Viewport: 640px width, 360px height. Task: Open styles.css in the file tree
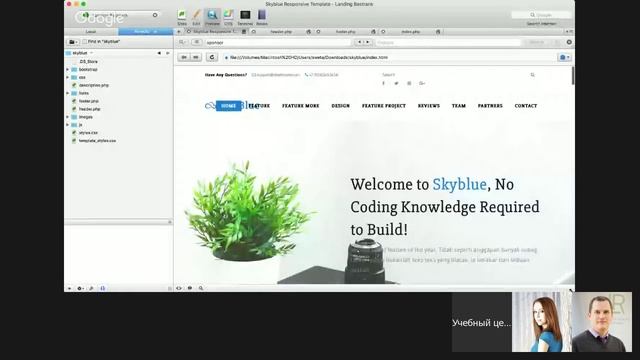(x=88, y=133)
